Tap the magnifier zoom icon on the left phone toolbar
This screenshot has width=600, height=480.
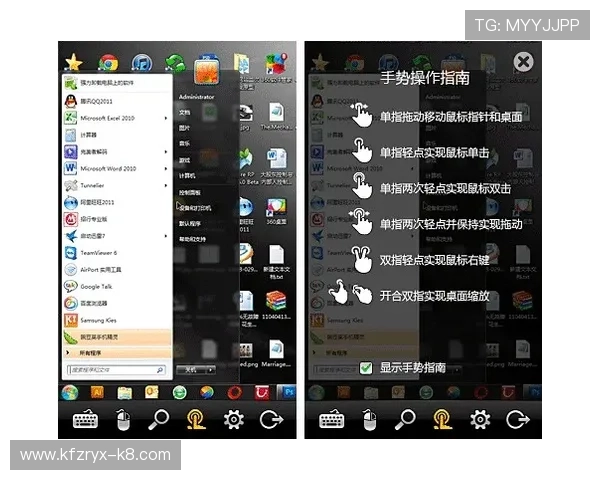coord(158,419)
